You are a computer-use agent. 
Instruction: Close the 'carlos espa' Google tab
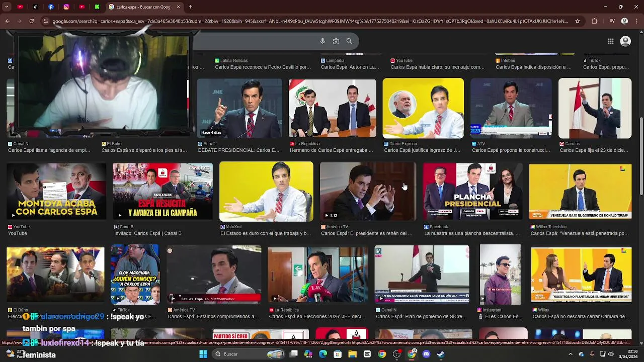click(x=179, y=7)
